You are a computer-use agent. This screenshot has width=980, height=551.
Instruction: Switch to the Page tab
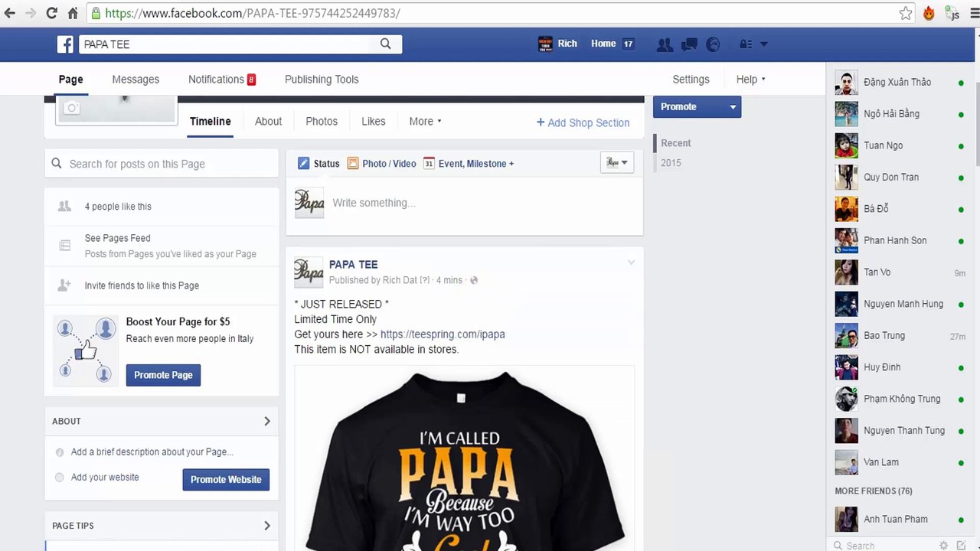(x=70, y=79)
